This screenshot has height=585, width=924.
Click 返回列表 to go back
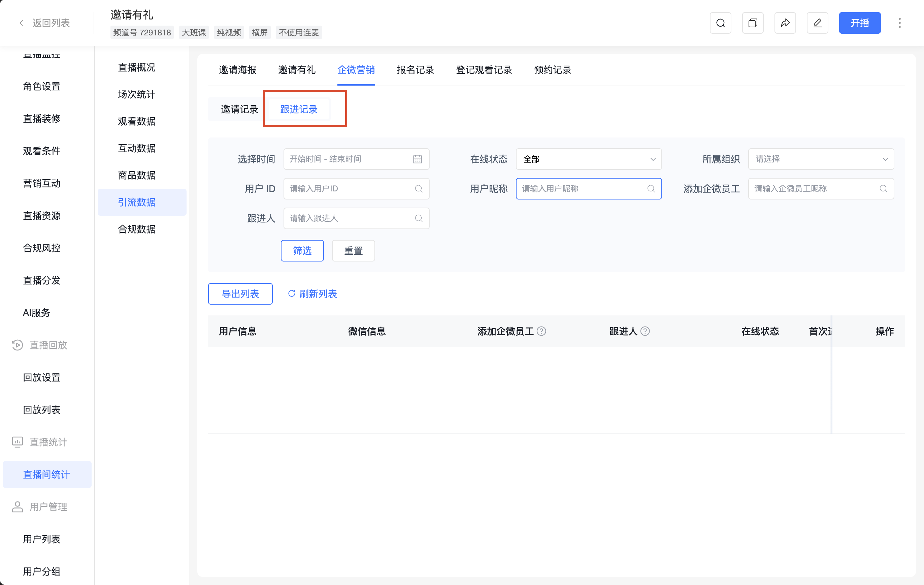(x=51, y=23)
